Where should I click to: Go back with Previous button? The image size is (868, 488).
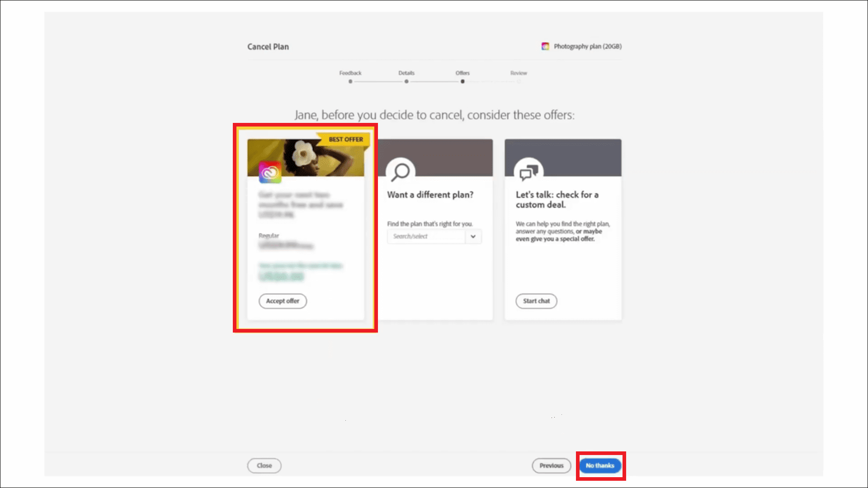click(551, 465)
